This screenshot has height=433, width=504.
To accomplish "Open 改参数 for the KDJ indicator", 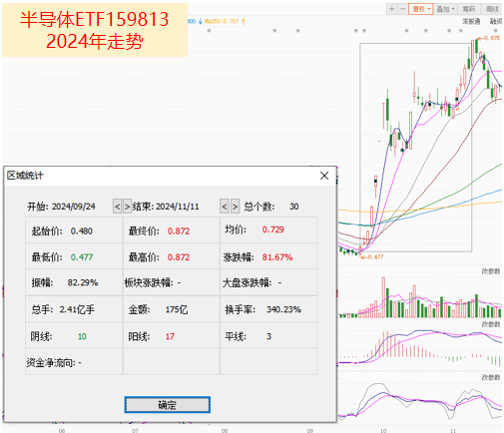I will coord(491,377).
